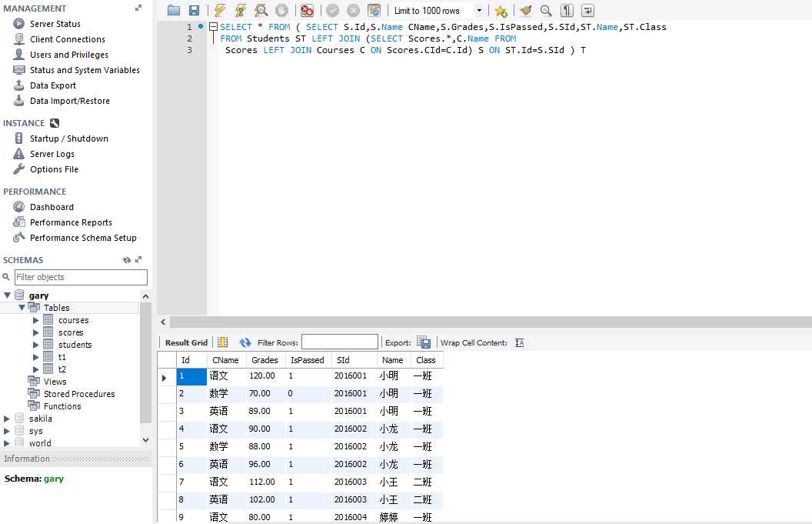Image resolution: width=812 pixels, height=524 pixels.
Task: Select the SId cell 2016003 in row 7
Action: click(x=354, y=482)
